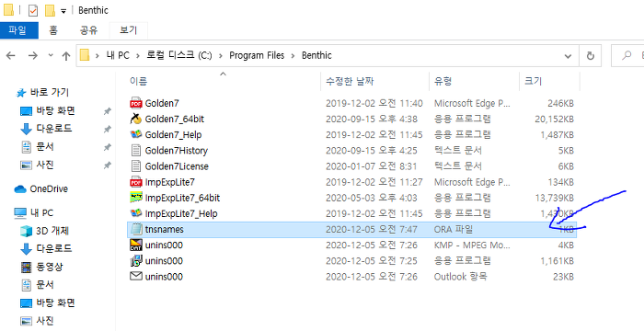Select the unins000 Outlook item envelope icon
The height and width of the screenshot is (331, 644).
pyautogui.click(x=136, y=277)
